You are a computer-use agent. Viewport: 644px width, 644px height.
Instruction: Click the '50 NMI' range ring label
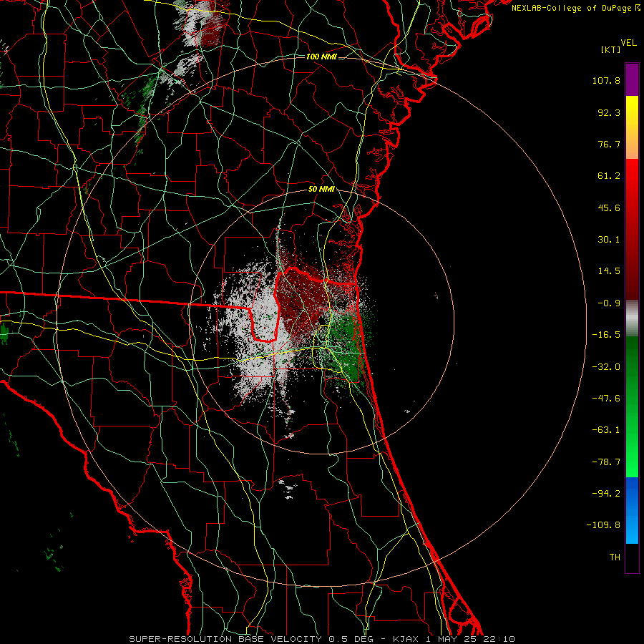pos(321,190)
